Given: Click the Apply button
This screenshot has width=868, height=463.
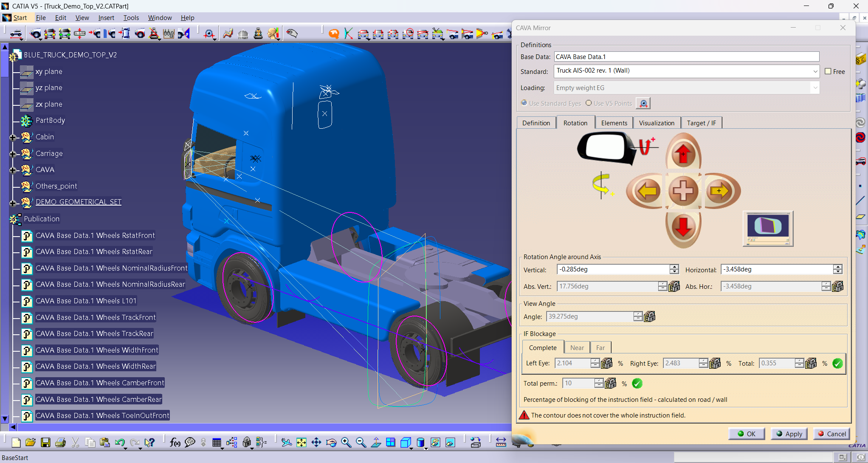Looking at the screenshot, I should tap(789, 434).
